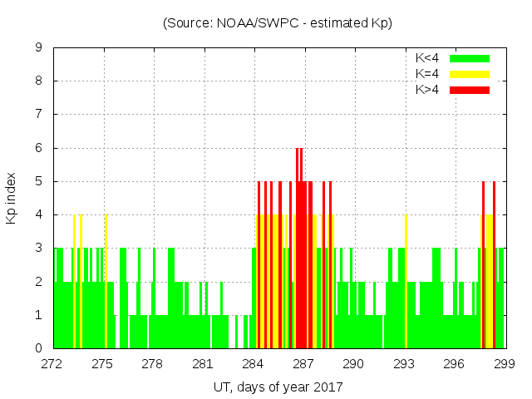Click the y-axis tick label 9
Viewport: 532px width, 399px height.
click(39, 47)
